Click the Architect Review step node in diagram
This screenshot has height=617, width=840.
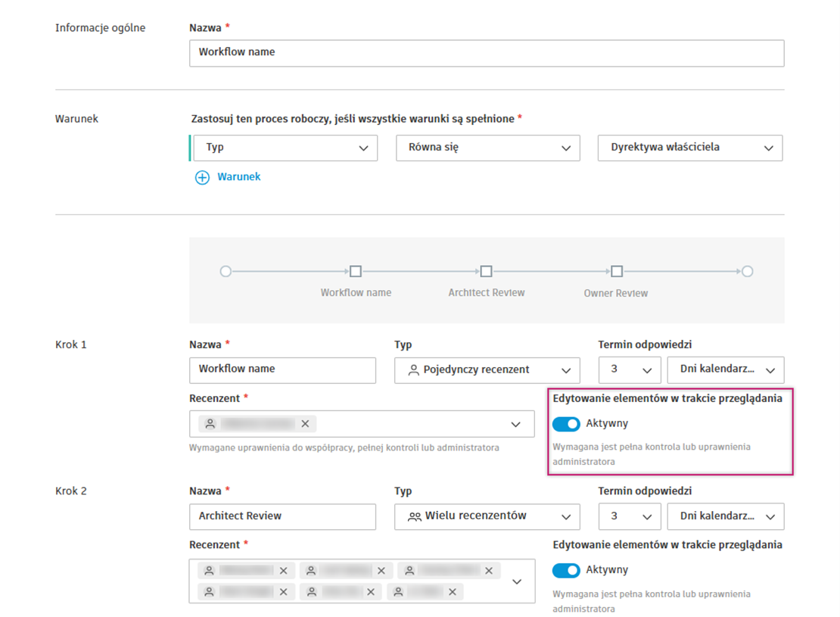[487, 272]
